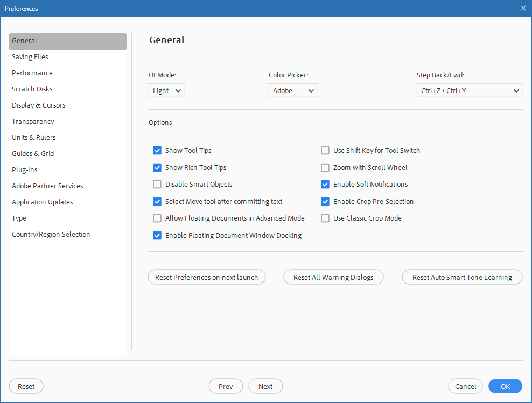
Task: Select Transparency in the sidebar
Action: (x=68, y=122)
